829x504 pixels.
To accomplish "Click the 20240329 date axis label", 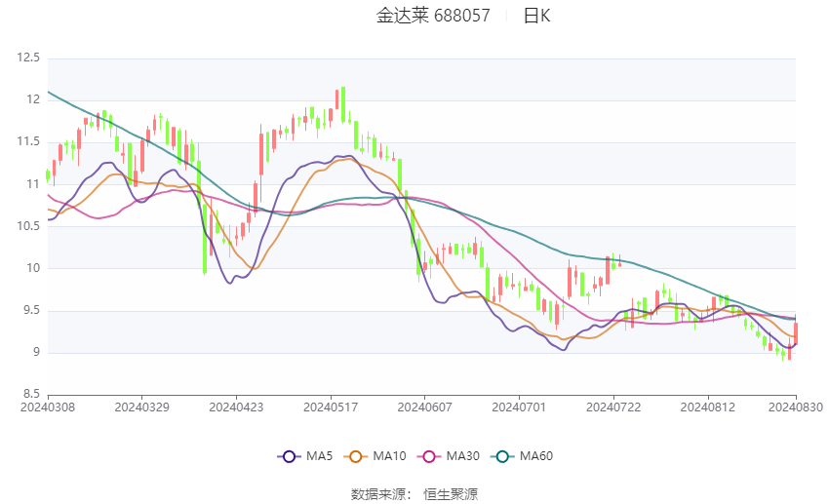I will (141, 407).
